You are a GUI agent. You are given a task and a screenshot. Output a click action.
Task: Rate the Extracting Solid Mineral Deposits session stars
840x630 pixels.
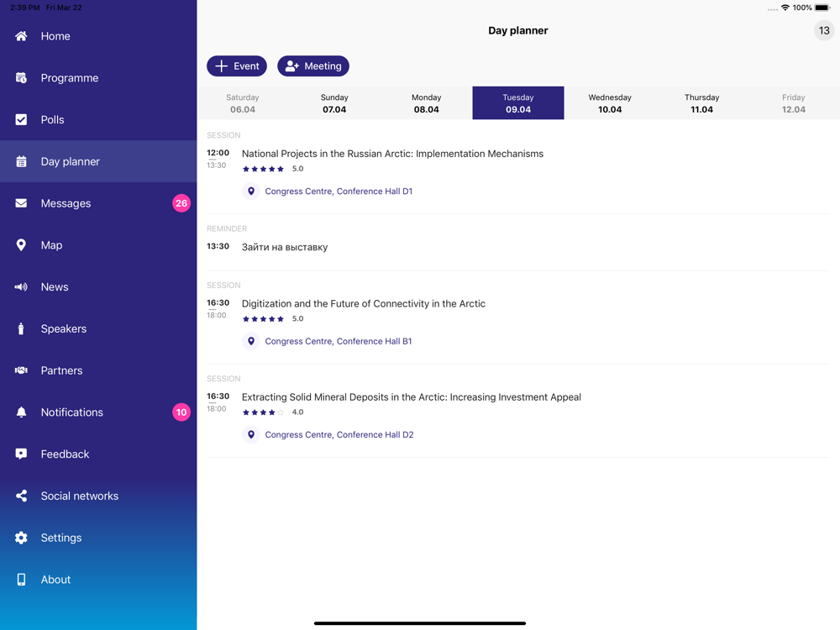(263, 412)
